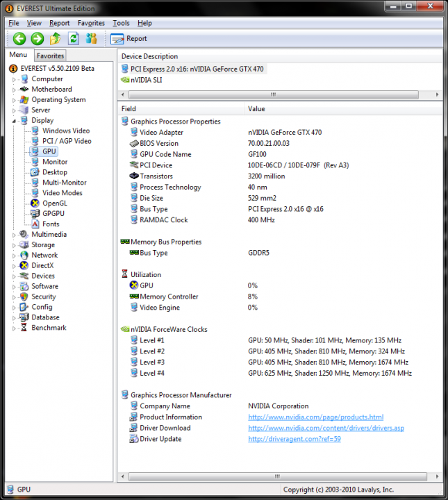Open the Help menu
Screen dimensions: 448x500
pos(144,23)
